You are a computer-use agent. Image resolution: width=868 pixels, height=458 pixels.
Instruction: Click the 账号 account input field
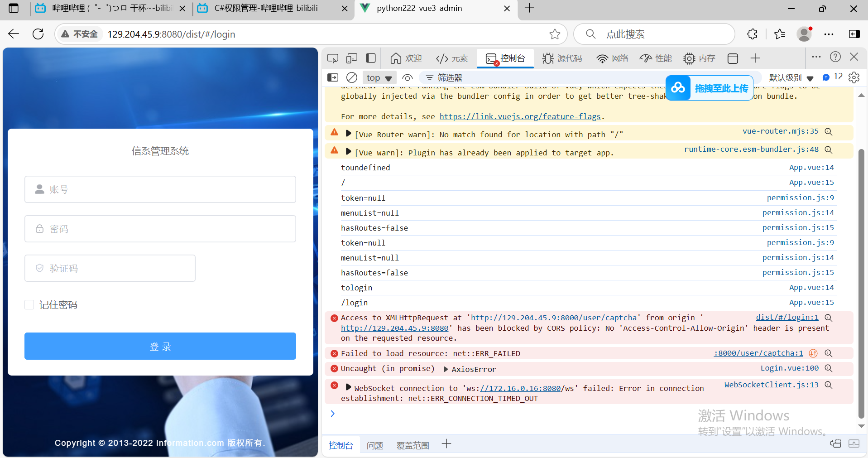pyautogui.click(x=160, y=189)
